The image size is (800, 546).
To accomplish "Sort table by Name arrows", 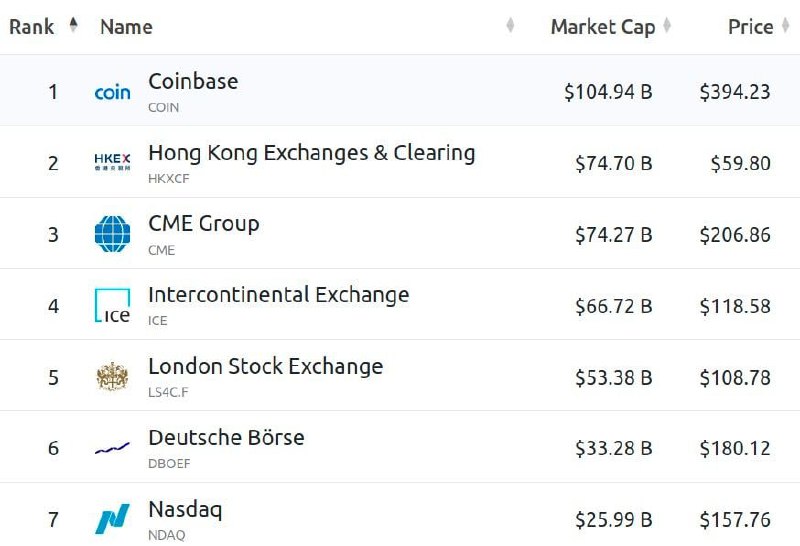I will tap(510, 24).
